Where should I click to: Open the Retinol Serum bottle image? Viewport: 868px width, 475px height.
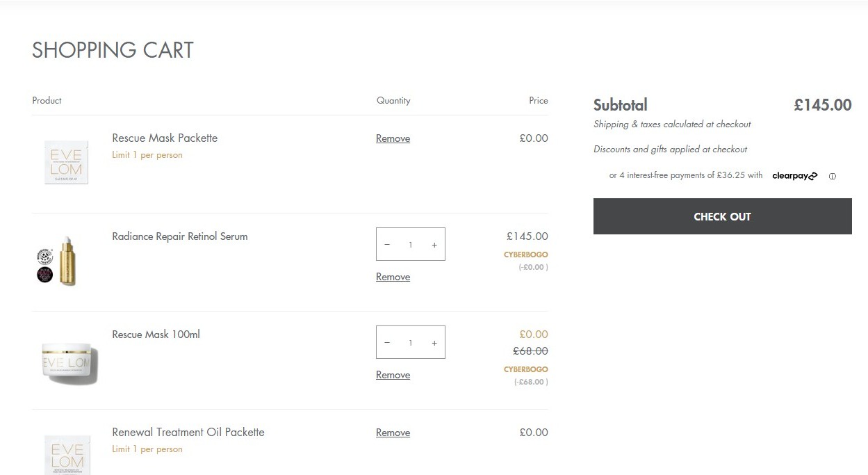click(x=67, y=261)
